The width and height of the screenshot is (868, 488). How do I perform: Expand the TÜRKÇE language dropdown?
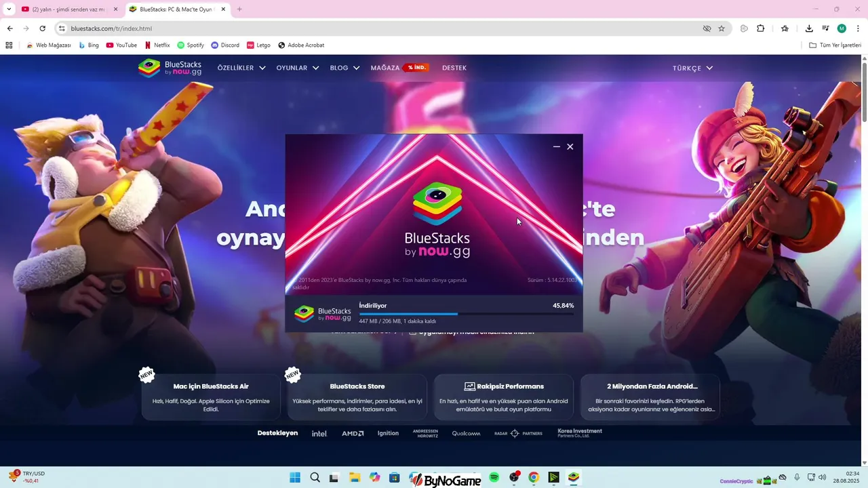click(x=692, y=68)
